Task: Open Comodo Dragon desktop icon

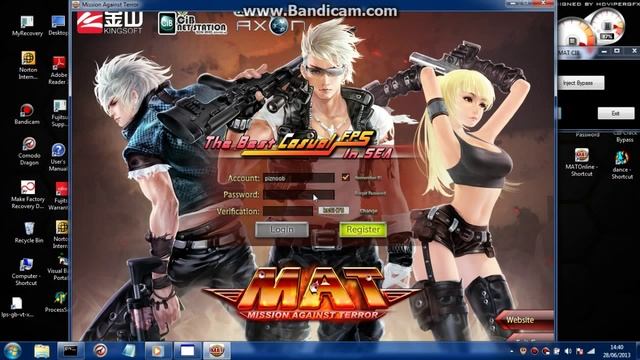Action: point(29,151)
